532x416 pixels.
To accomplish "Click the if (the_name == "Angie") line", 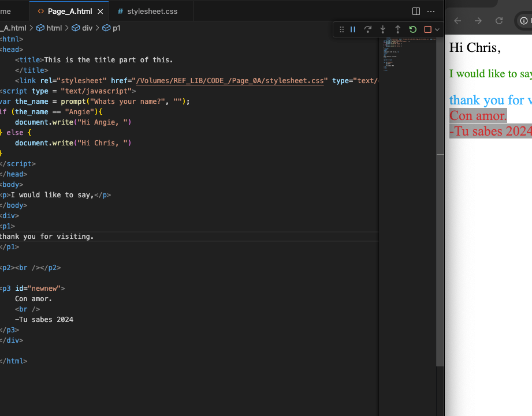I will 51,112.
